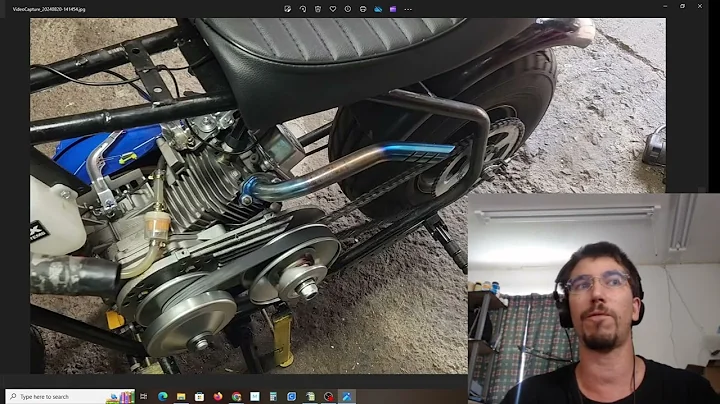Viewport: 720px width, 404px height.
Task: Delete the photo with the trash icon
Action: [x=318, y=9]
